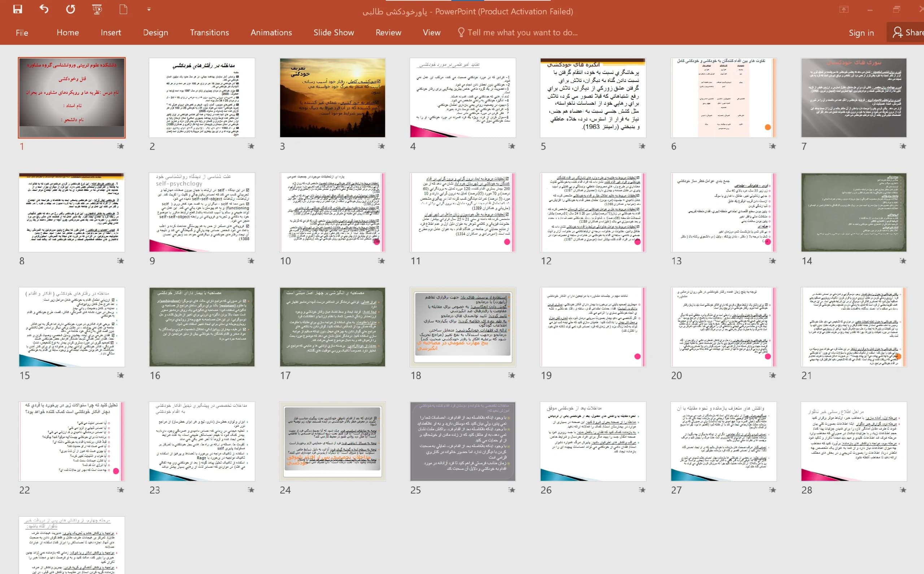Select slide 1 title thumbnail
Screen dimensions: 924x574
click(72, 97)
